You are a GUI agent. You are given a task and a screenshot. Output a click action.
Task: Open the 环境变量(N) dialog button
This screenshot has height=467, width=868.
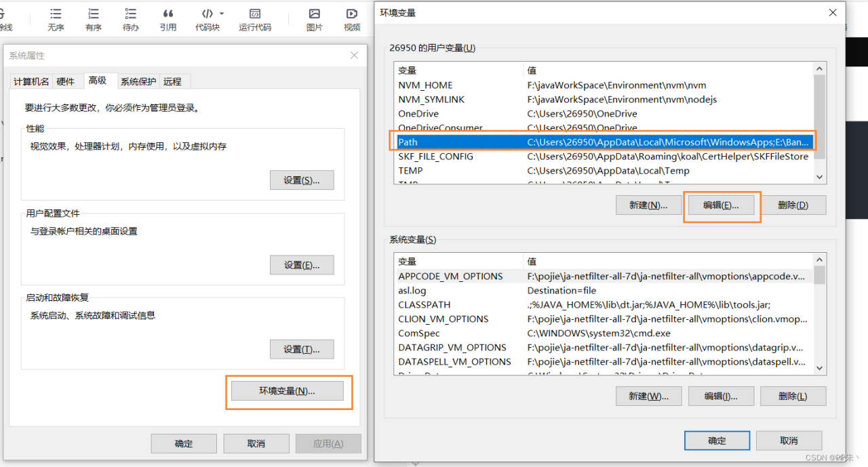(288, 390)
